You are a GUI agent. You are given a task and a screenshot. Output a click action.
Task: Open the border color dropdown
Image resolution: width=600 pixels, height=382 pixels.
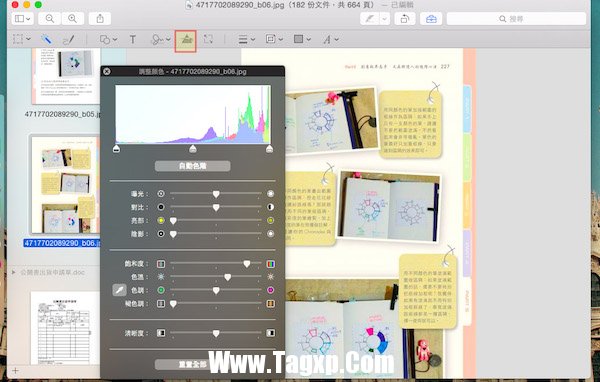pyautogui.click(x=274, y=39)
